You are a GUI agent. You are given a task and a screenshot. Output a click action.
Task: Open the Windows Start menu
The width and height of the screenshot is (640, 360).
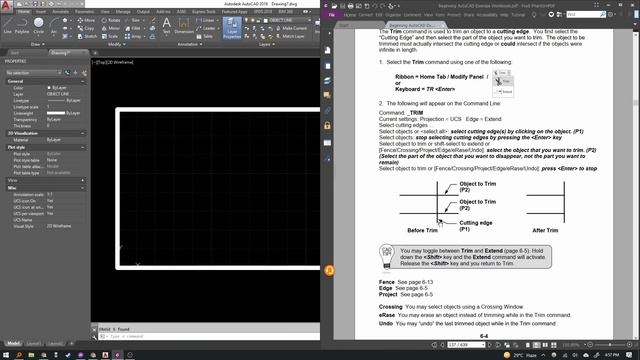6,355
